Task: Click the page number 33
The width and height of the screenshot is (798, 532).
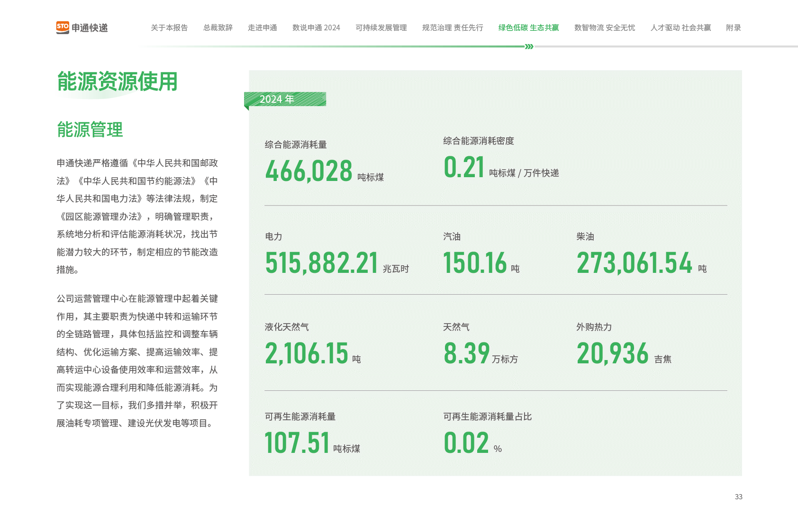Action: pyautogui.click(x=738, y=496)
